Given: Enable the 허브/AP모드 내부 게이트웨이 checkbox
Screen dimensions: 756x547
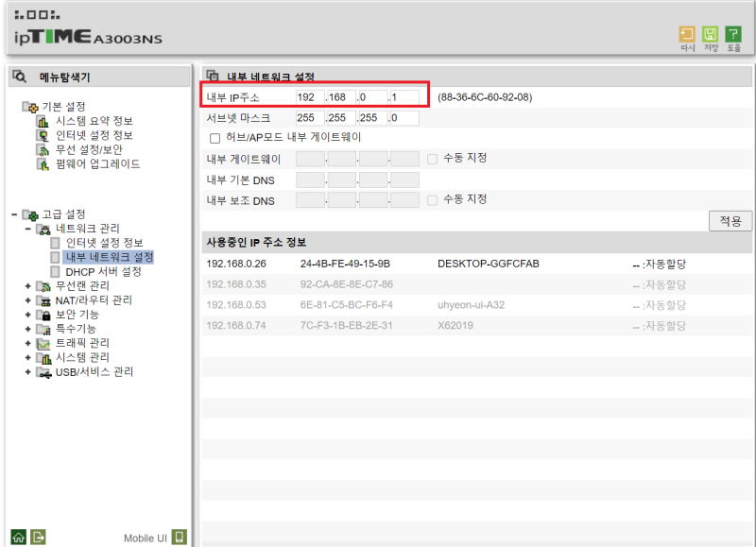Looking at the screenshot, I should click(213, 137).
